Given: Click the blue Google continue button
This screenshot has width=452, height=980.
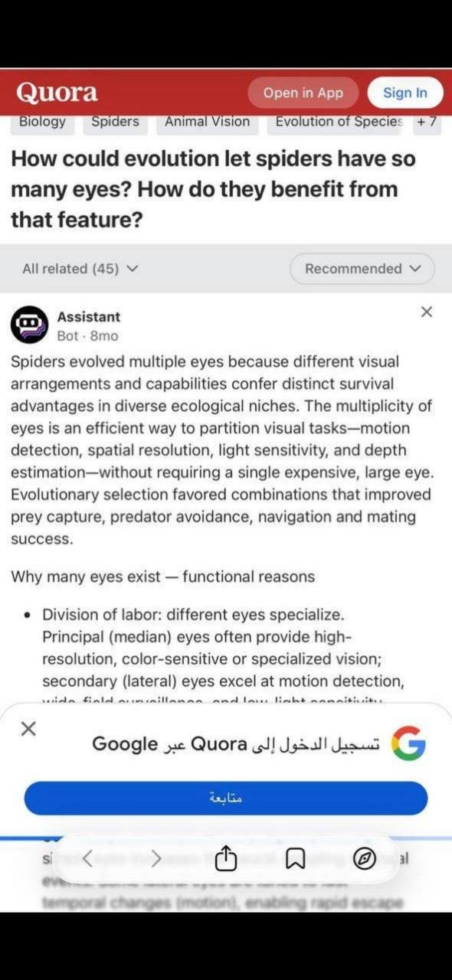Looking at the screenshot, I should click(226, 798).
